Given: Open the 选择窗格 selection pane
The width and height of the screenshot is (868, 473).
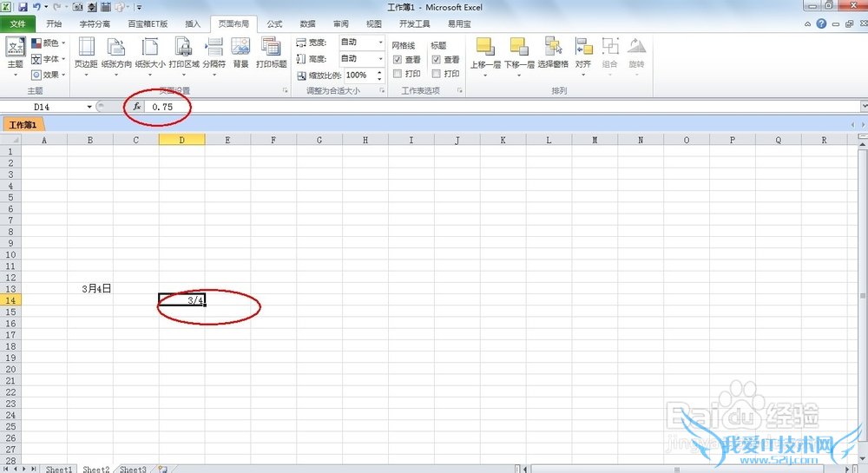Looking at the screenshot, I should (553, 53).
